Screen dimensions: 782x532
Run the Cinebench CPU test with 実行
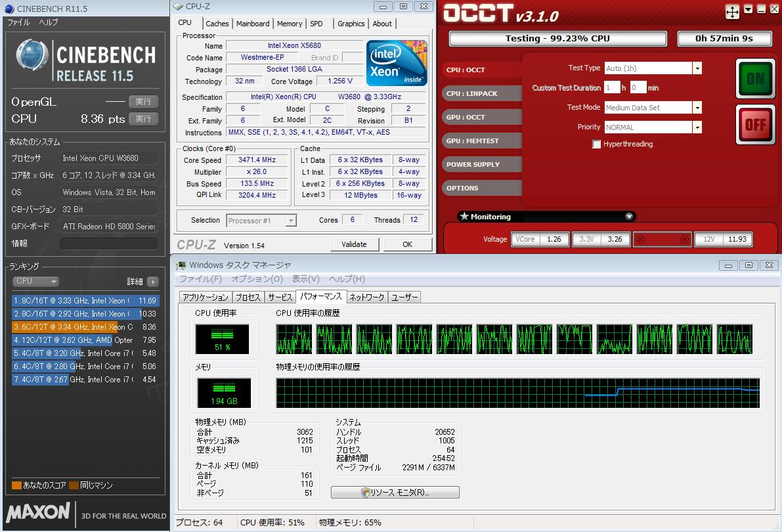coord(143,119)
